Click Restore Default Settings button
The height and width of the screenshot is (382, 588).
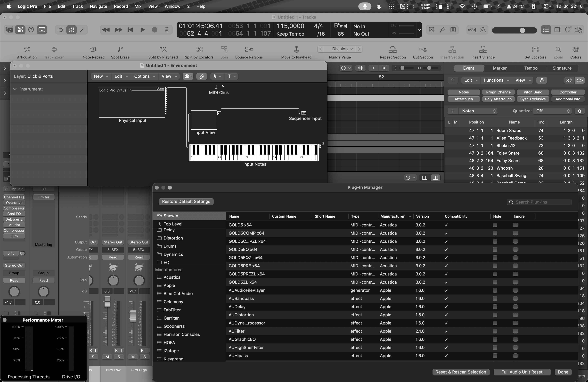coord(186,201)
